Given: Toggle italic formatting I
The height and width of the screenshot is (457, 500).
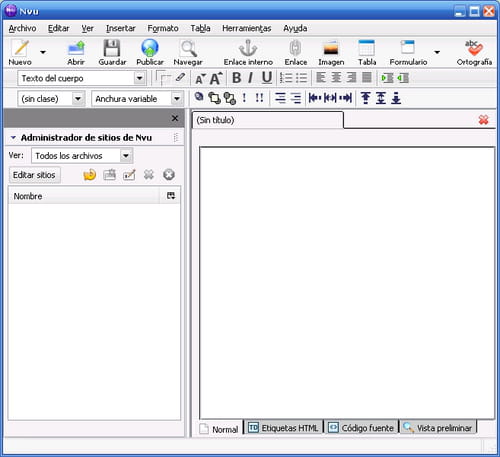Looking at the screenshot, I should (x=250, y=78).
